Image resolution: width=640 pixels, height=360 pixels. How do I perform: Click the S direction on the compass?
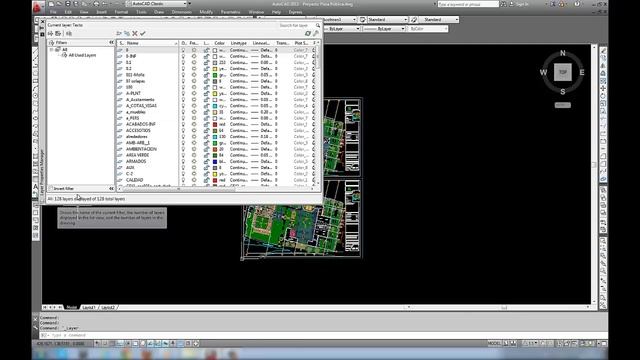[x=562, y=91]
